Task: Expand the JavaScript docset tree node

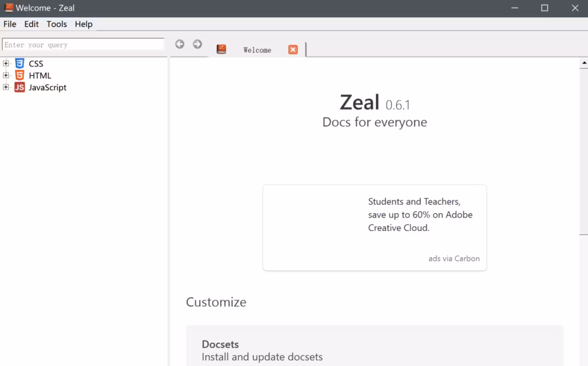Action: [5, 87]
